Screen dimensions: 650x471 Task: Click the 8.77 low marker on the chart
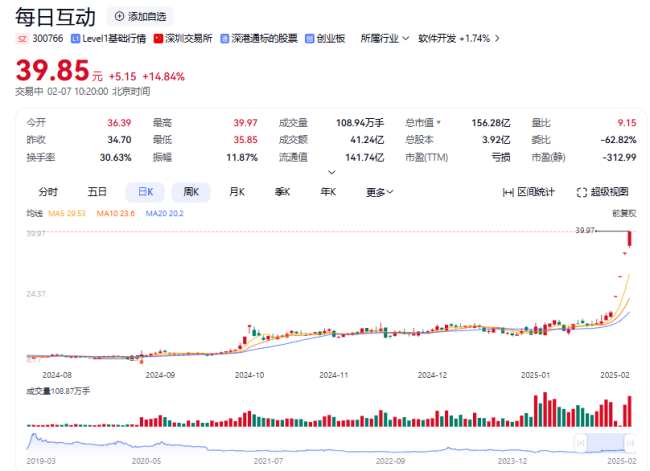[134, 358]
